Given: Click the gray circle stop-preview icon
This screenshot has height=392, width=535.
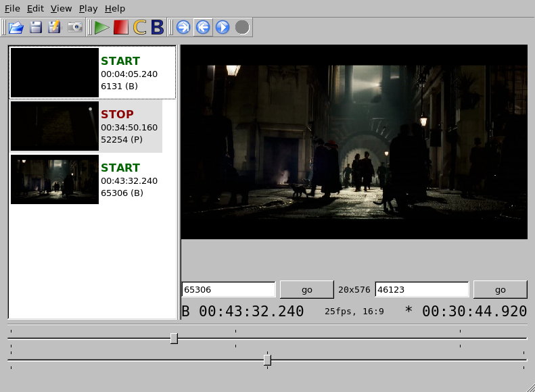Looking at the screenshot, I should click(x=242, y=27).
